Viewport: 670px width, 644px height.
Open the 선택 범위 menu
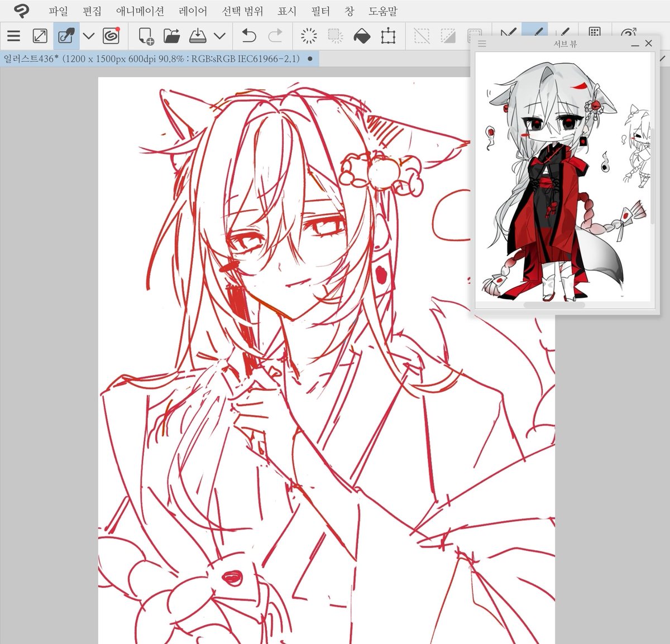(242, 11)
